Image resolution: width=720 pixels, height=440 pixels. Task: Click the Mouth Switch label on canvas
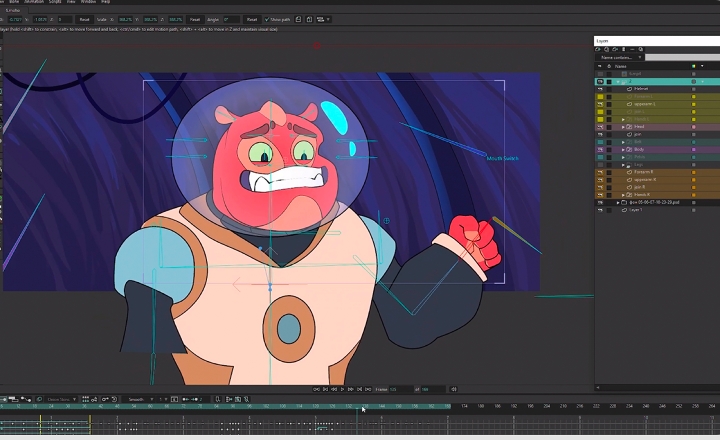tap(502, 158)
